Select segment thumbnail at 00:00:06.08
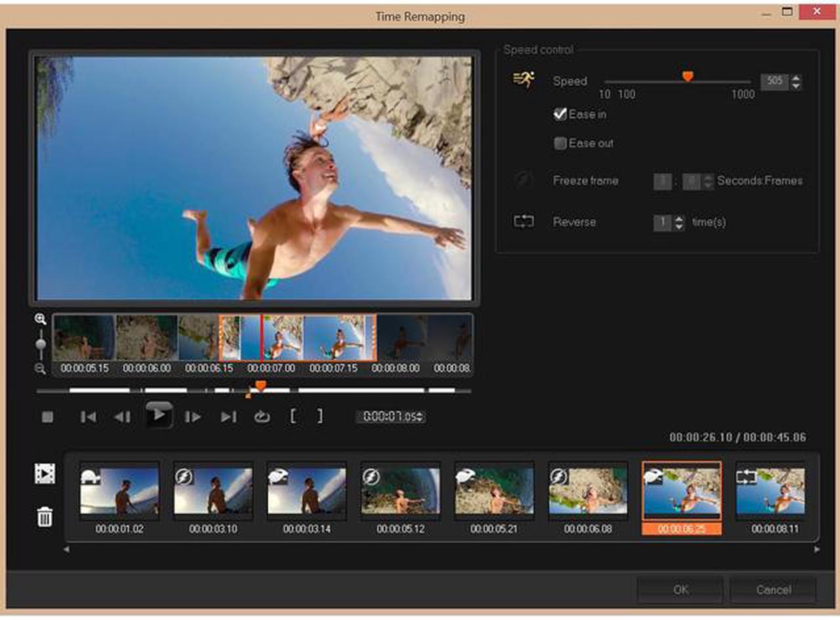This screenshot has height=620, width=840. 588,491
